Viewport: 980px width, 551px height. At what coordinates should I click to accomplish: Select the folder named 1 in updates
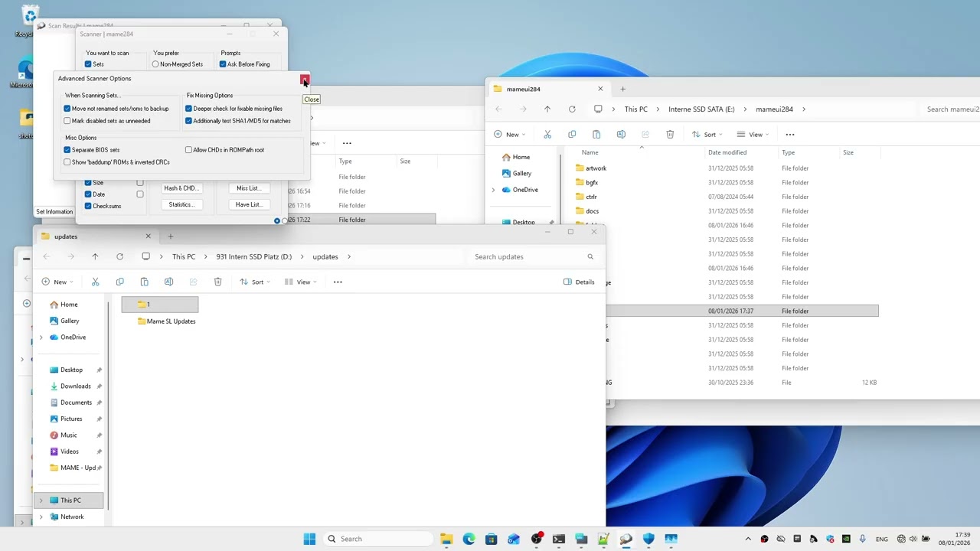[160, 305]
